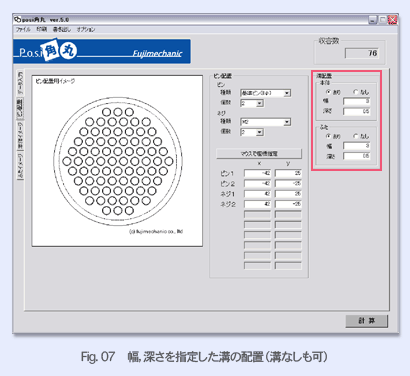Click the ピン1 x coordinate field
Image resolution: width=410 pixels, height=376 pixels.
point(257,173)
